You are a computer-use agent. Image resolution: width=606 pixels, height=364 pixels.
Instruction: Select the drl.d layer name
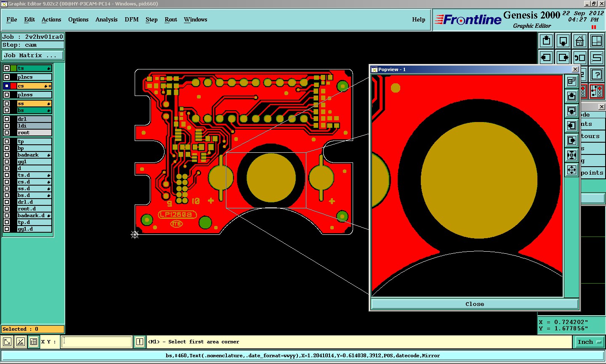point(35,202)
